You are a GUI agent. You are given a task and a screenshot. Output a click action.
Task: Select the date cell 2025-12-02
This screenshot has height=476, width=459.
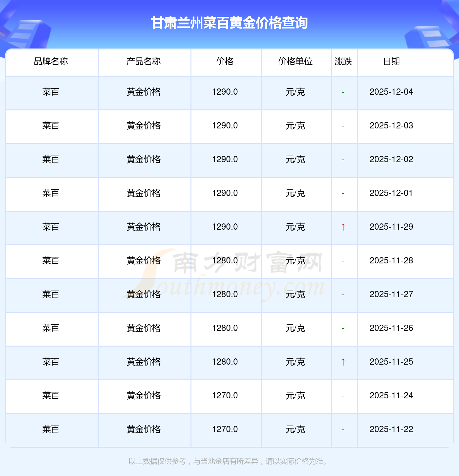click(x=391, y=160)
